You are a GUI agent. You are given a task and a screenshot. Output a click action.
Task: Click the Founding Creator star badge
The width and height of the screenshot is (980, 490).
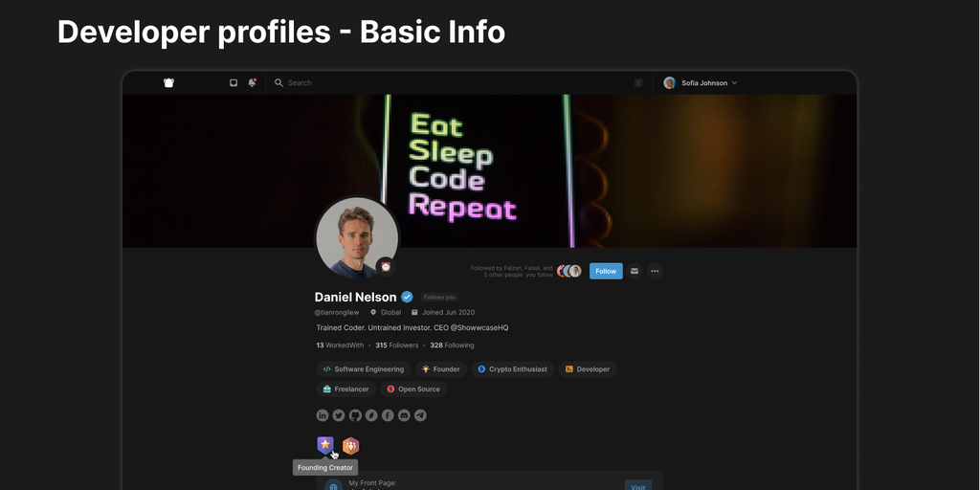tap(325, 445)
